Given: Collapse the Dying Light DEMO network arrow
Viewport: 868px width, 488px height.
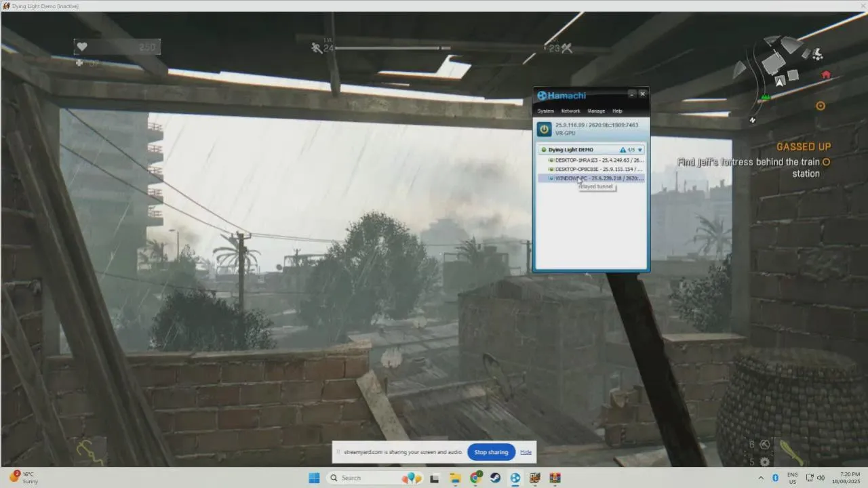Looking at the screenshot, I should pyautogui.click(x=639, y=150).
